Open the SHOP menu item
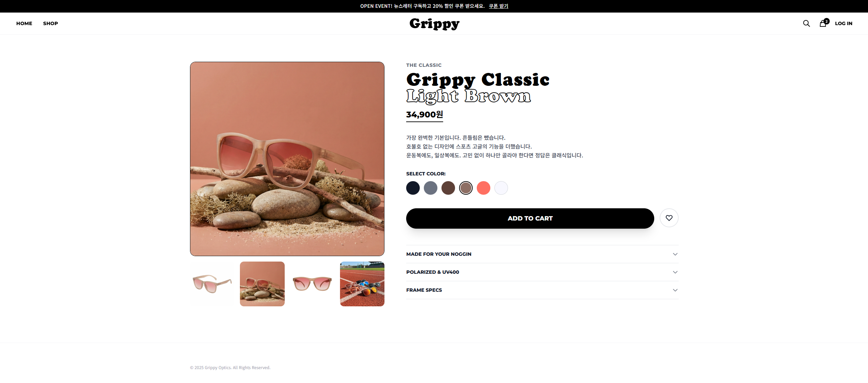 51,23
